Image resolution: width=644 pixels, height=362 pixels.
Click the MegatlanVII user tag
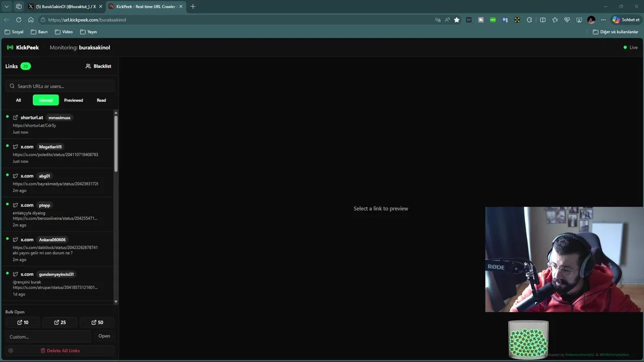pos(50,147)
